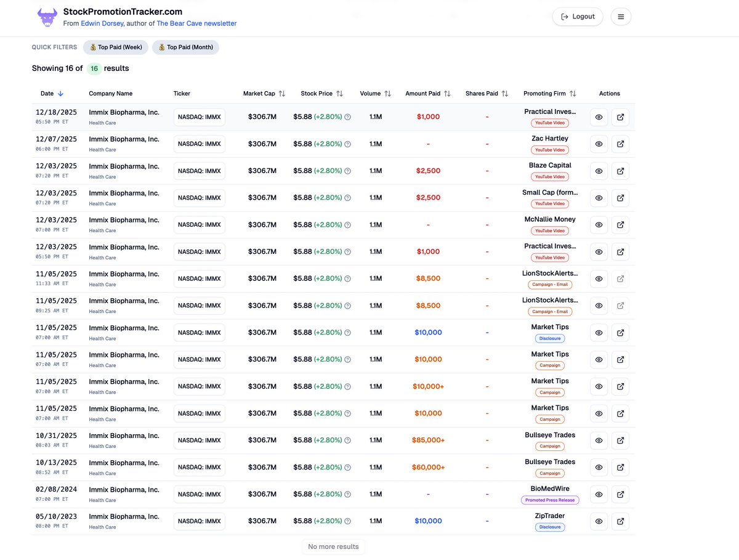The image size is (739, 560).
Task: Apply Top Paid (Week) quick filter
Action: tap(116, 47)
